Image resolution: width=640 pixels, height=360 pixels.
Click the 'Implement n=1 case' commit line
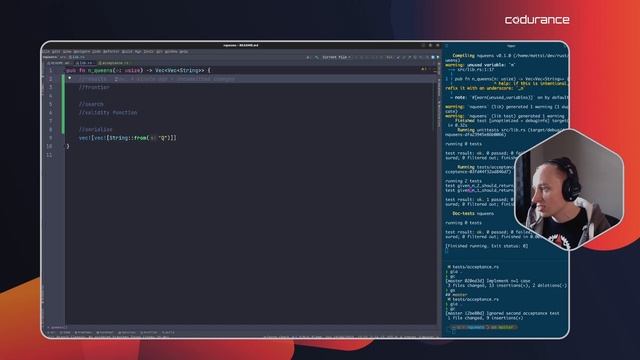pos(488,281)
